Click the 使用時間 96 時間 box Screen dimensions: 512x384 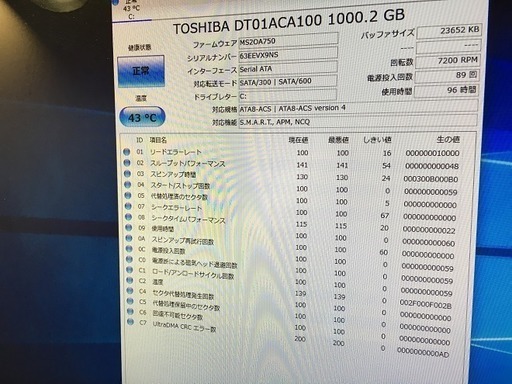[446, 90]
